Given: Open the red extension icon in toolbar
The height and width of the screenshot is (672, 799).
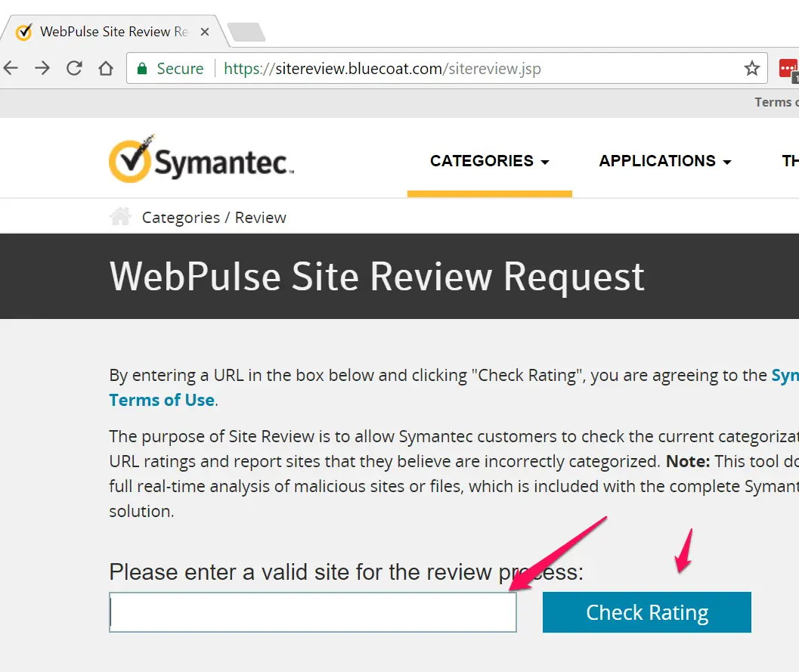Looking at the screenshot, I should (788, 69).
